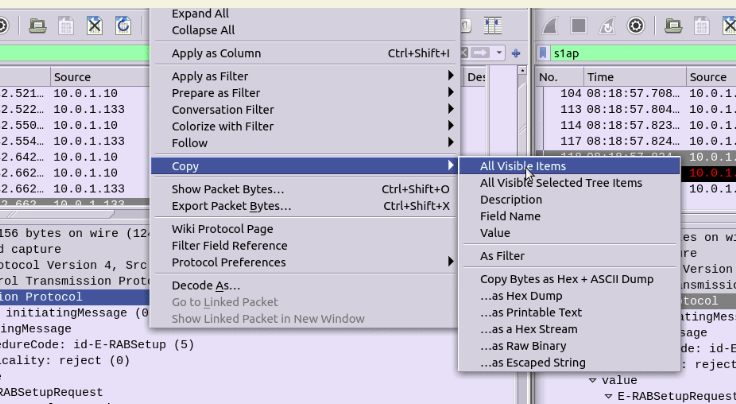This screenshot has height=404, width=736.
Task: Open capture options gear in right window
Action: 636,25
